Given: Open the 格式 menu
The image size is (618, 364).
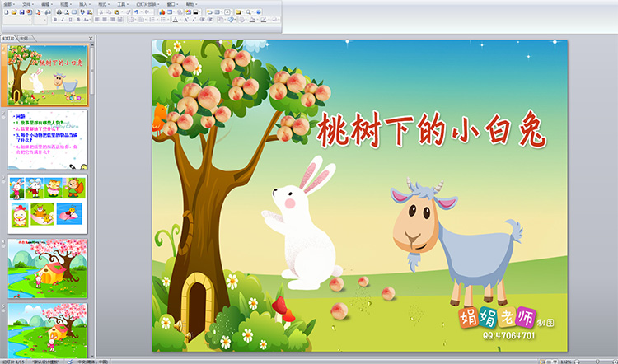Looking at the screenshot, I should pos(102,4).
